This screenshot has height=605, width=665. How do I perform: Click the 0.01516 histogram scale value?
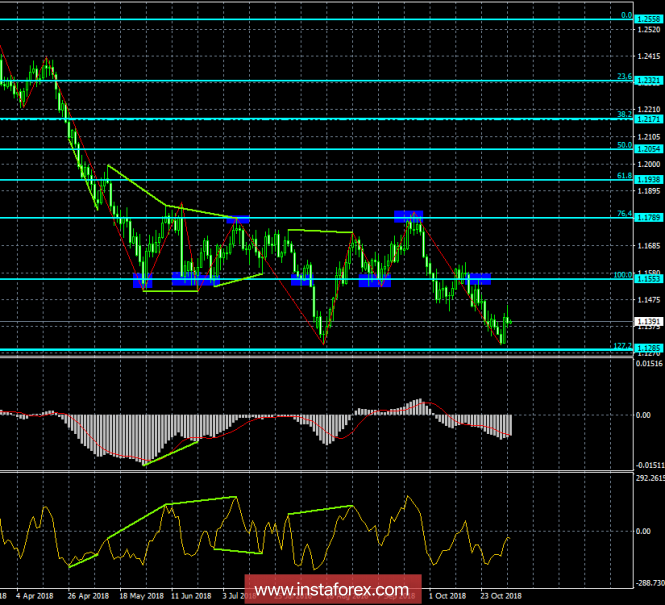click(x=646, y=362)
